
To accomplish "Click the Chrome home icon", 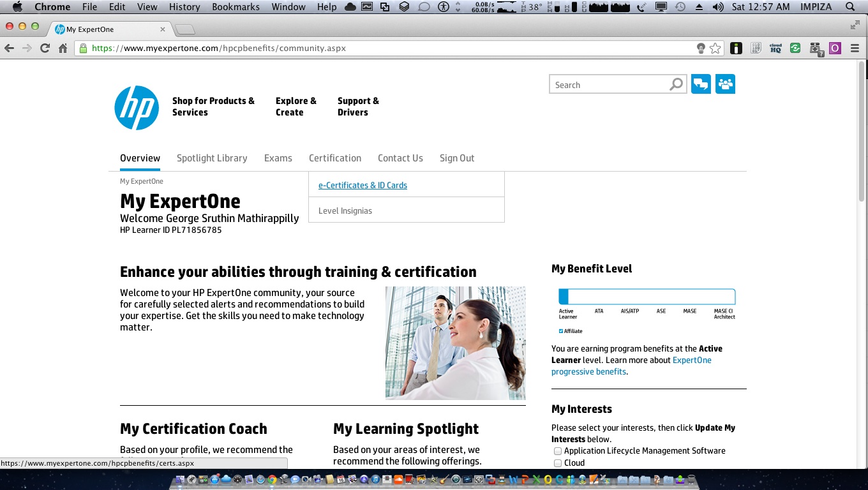I will [63, 48].
